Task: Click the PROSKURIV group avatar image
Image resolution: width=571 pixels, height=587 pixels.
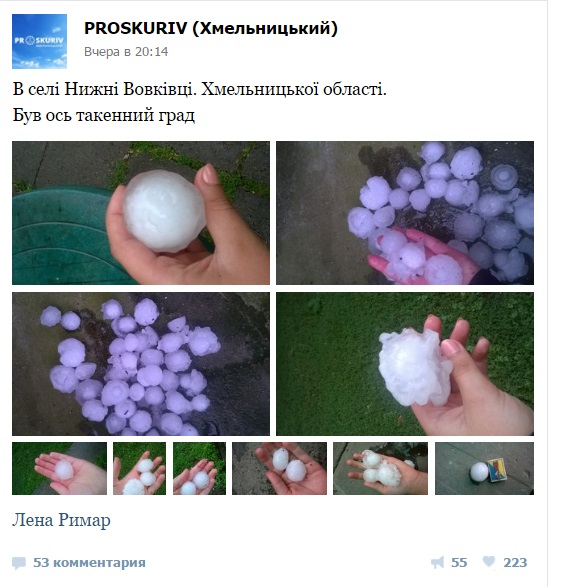Action: tap(39, 41)
